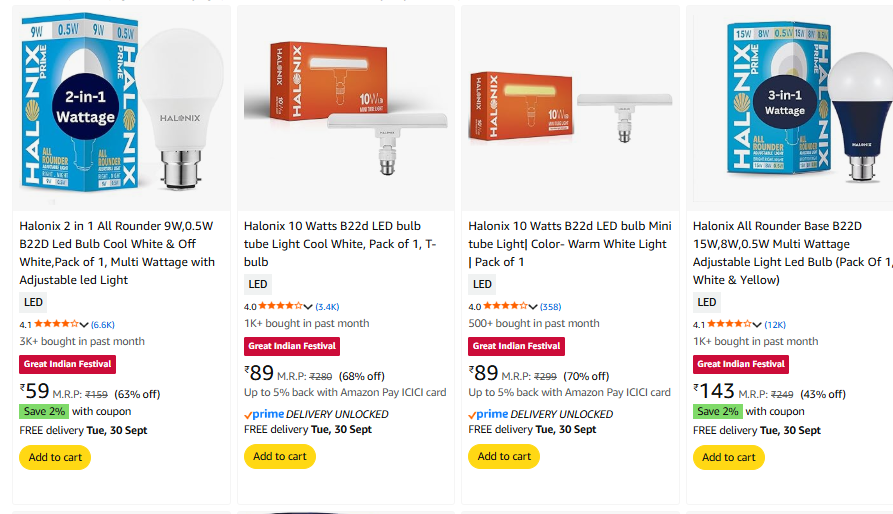Click star rating of Halonix 2 in 1 bulb

pos(56,324)
